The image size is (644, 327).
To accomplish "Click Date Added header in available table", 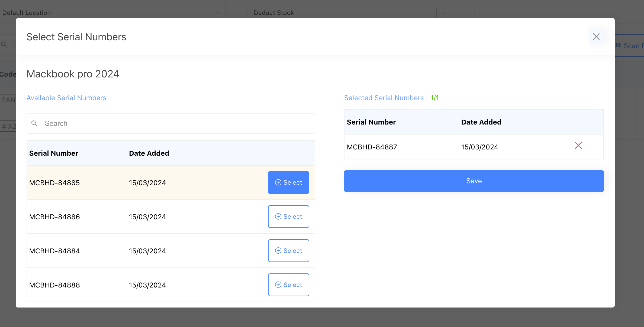I will click(149, 153).
